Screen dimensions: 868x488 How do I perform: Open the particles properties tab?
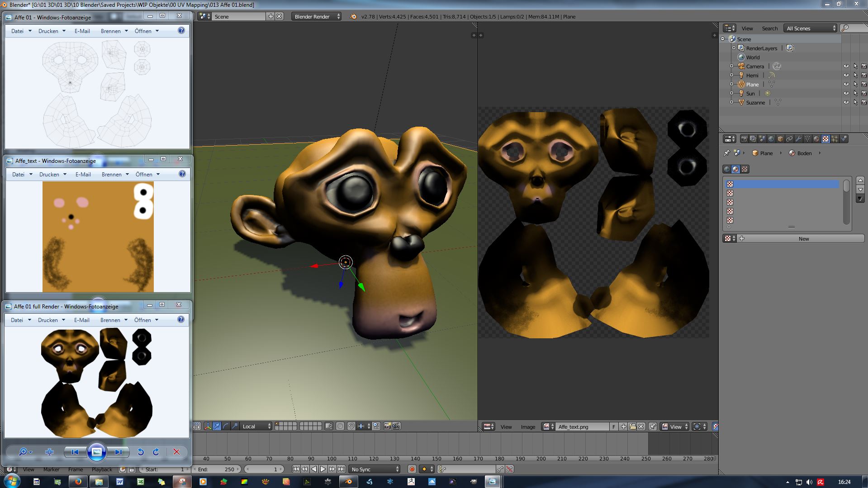coord(835,139)
